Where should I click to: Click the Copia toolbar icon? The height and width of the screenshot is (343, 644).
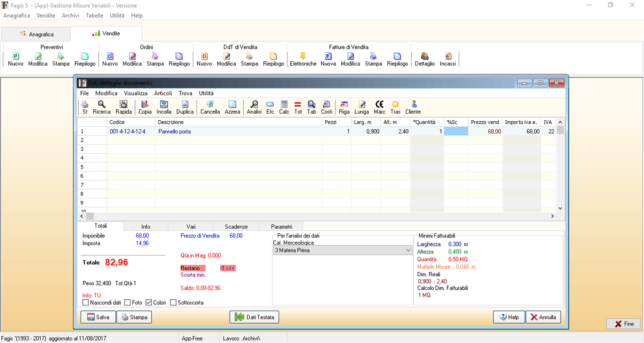[x=145, y=107]
